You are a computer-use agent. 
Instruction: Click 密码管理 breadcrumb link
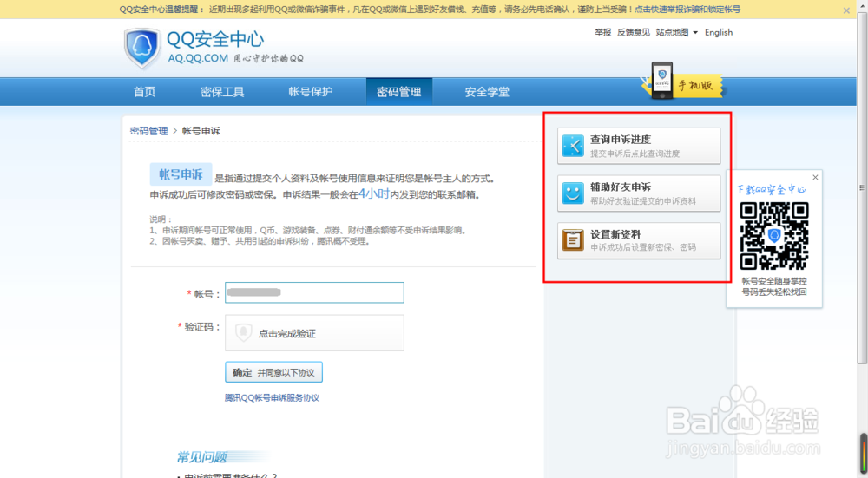point(149,131)
